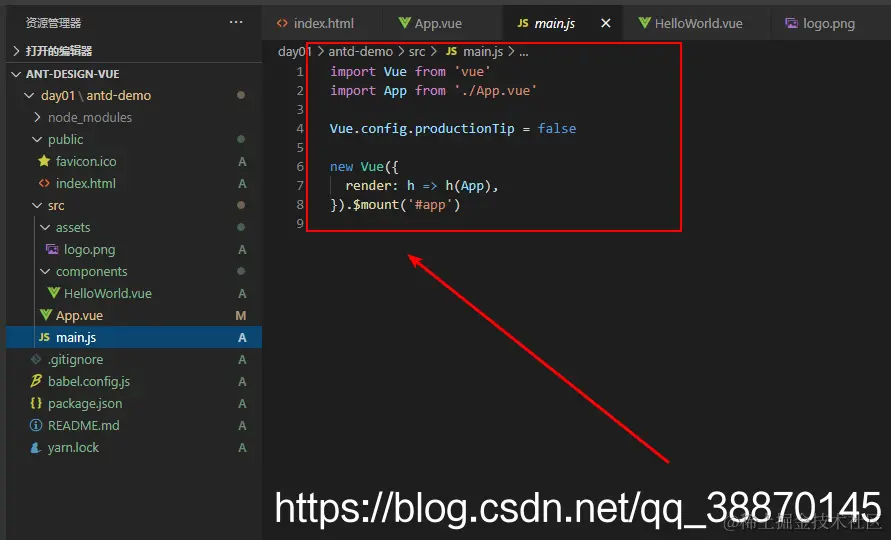Click the Vue icon on App.vue tab
This screenshot has width=891, height=540.
pos(405,23)
